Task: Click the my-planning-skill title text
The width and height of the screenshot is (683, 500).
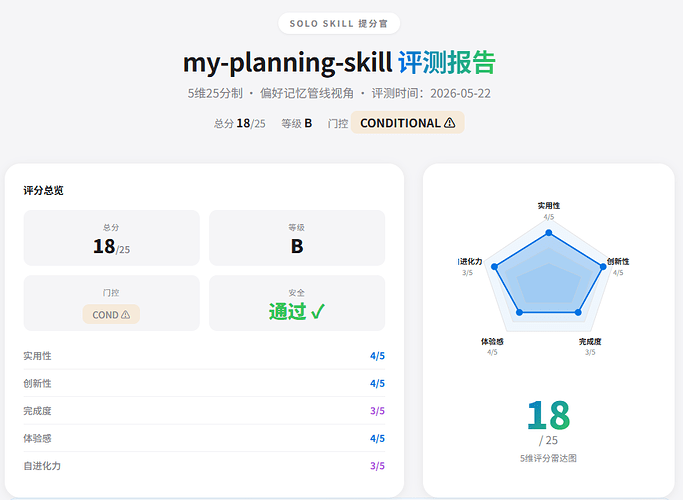Action: [287, 63]
